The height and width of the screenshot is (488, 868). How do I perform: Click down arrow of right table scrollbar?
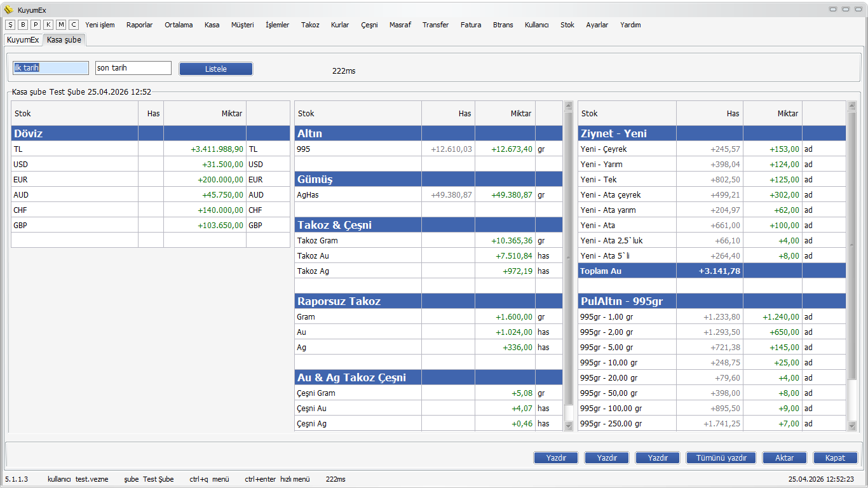click(851, 426)
